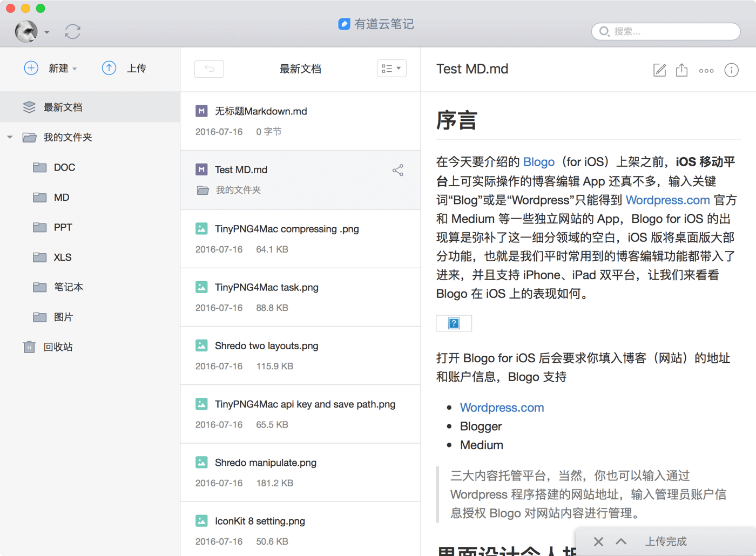
Task: Click the edit note pencil icon
Action: coord(659,70)
